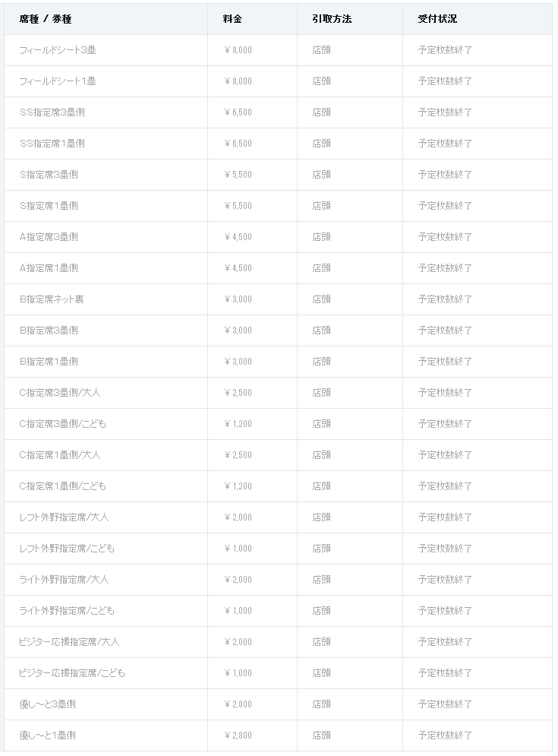Click the 席種 / 券種 column header
The height and width of the screenshot is (756, 558).
[x=46, y=19]
